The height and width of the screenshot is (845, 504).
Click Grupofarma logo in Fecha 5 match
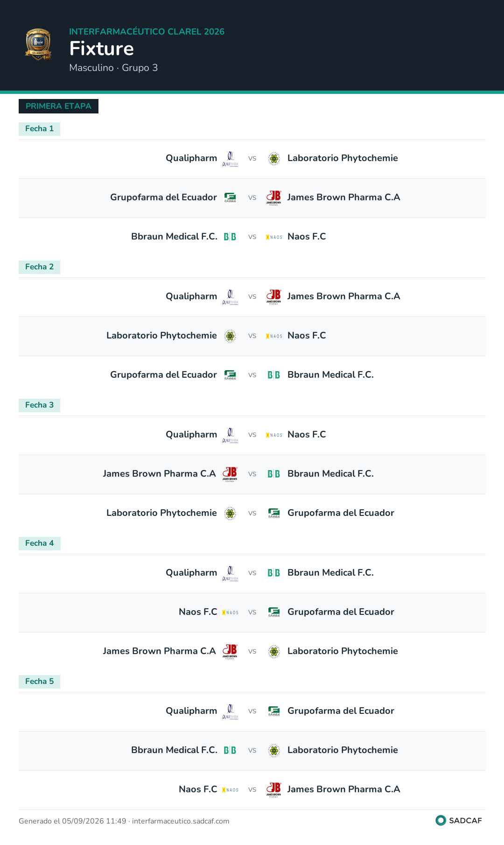[x=274, y=711]
